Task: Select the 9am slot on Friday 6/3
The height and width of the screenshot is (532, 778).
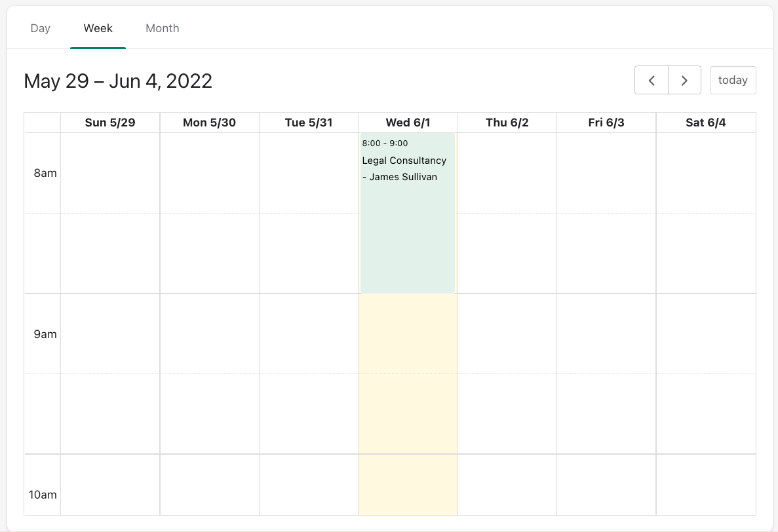Action: tap(606, 334)
